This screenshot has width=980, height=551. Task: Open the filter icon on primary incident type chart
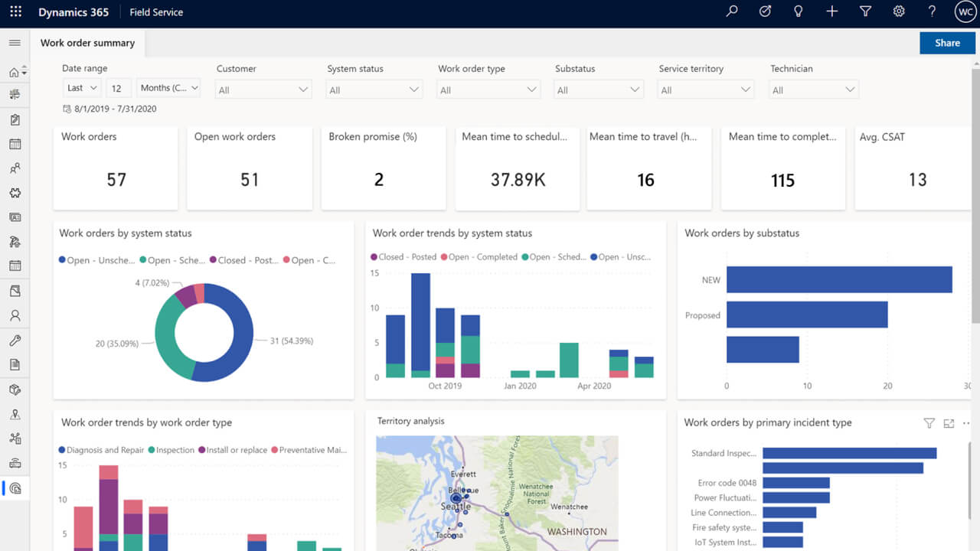point(929,422)
